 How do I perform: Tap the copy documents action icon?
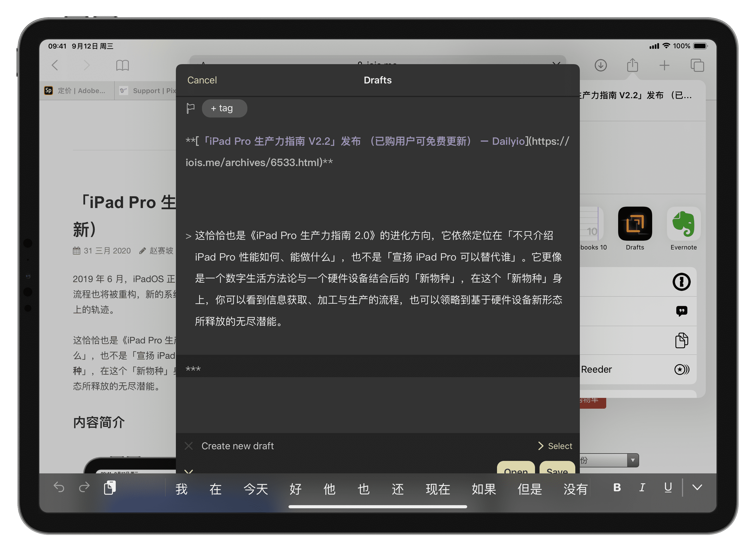[x=682, y=341]
